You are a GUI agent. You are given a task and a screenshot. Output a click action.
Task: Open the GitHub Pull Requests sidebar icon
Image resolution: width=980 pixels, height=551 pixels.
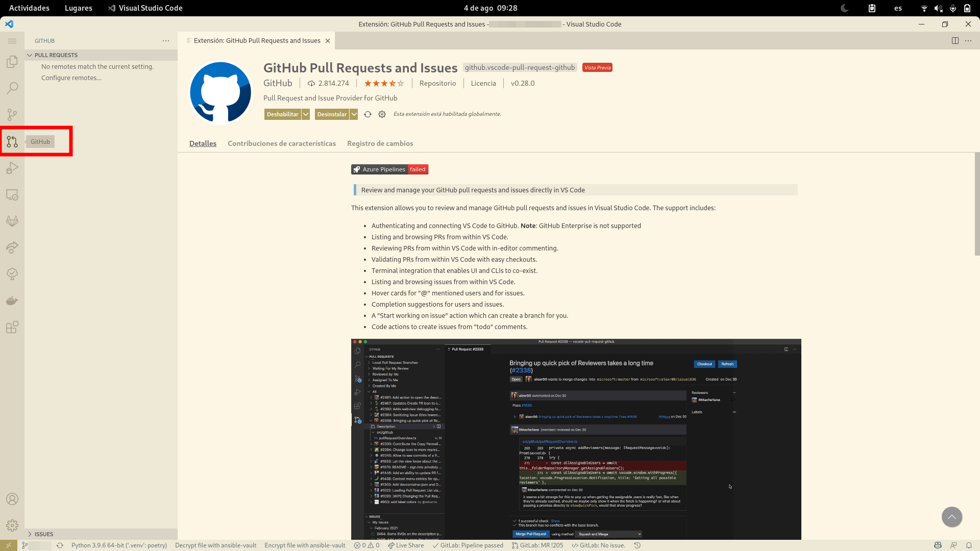click(x=12, y=141)
